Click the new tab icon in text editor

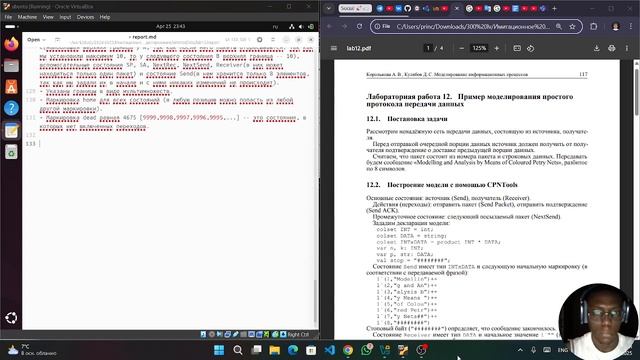tap(57, 40)
